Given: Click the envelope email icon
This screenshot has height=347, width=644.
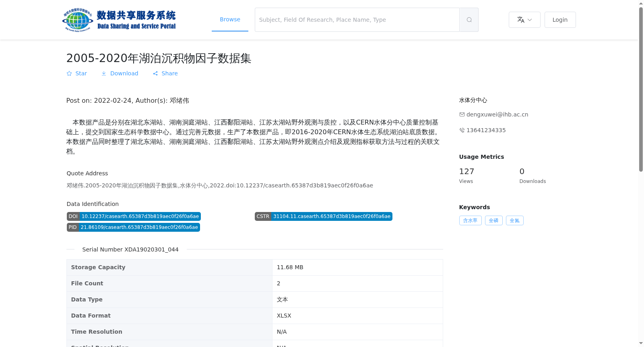Looking at the screenshot, I should [462, 114].
